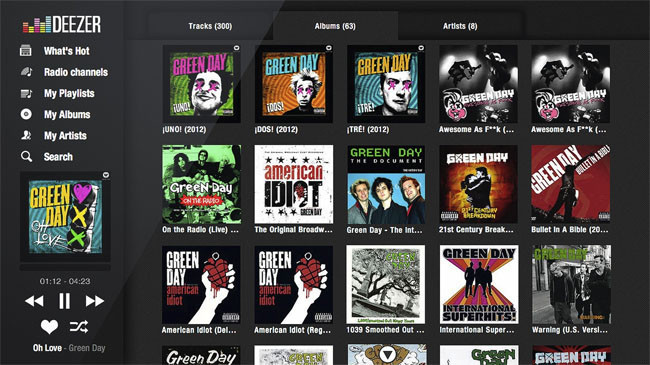Viewport: 650px width, 365px height.
Task: Click the My Playlists icon
Action: 26,93
